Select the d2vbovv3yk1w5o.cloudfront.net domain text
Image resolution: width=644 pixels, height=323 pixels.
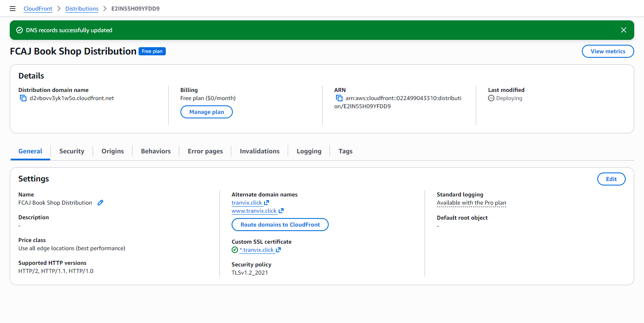coord(72,98)
